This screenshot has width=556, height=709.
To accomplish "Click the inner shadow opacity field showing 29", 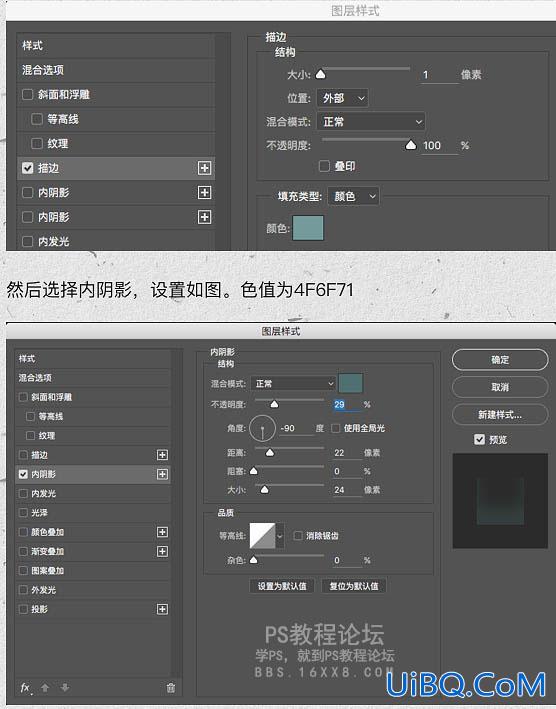I will click(347, 405).
